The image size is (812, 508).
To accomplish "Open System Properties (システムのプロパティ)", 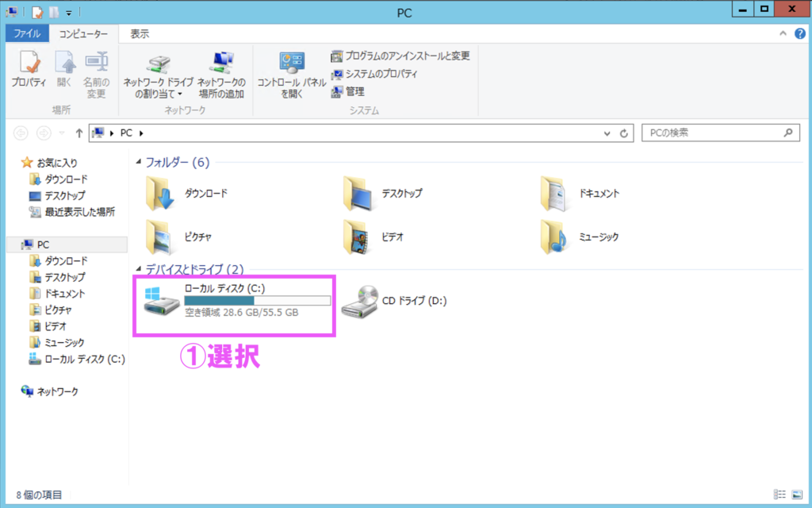I will 374,74.
